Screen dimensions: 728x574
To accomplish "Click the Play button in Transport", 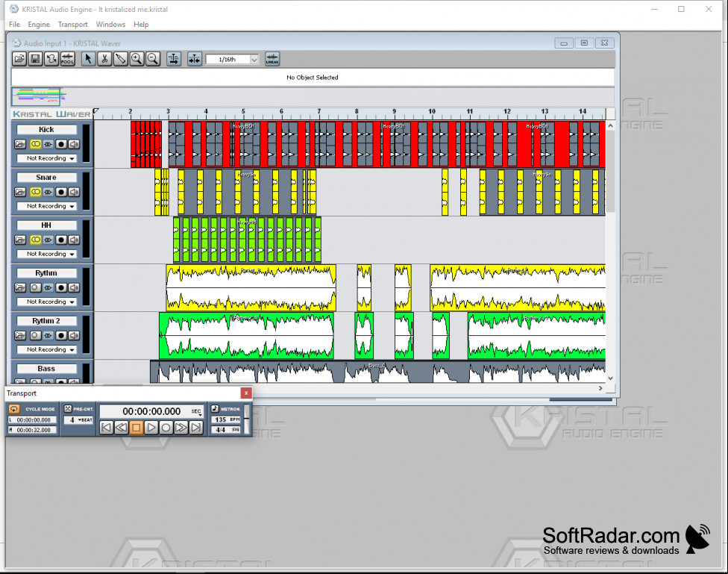I will click(x=151, y=428).
